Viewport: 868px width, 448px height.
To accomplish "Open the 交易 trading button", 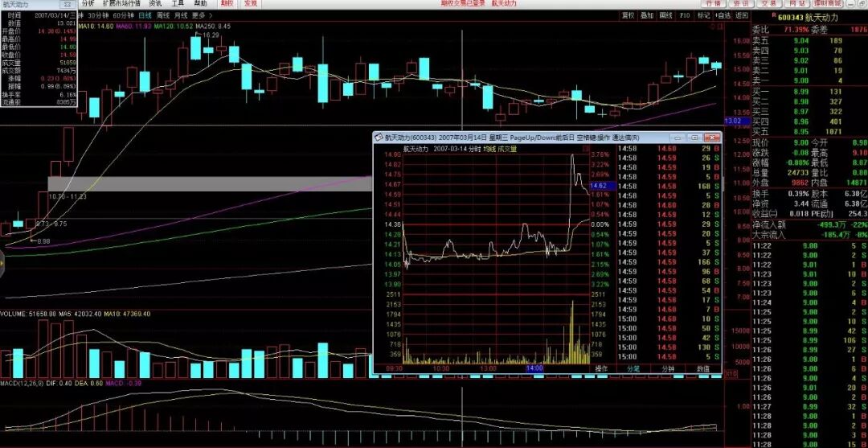I will tap(768, 3).
